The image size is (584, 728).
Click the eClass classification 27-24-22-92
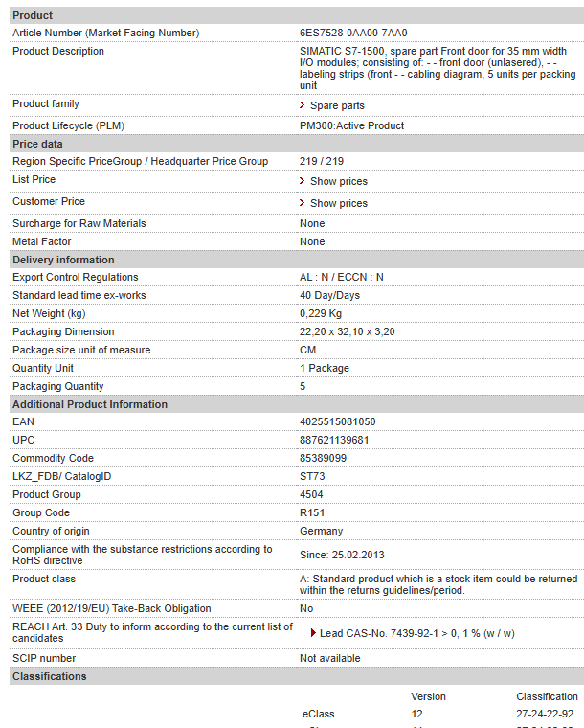(x=545, y=714)
